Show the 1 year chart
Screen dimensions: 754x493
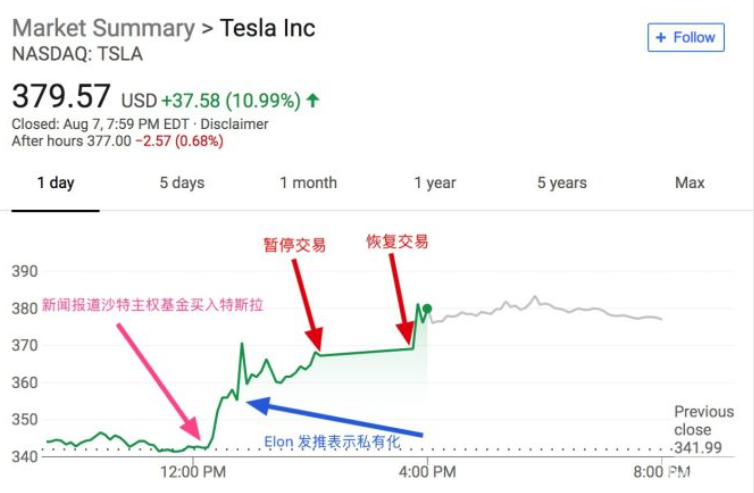[435, 183]
